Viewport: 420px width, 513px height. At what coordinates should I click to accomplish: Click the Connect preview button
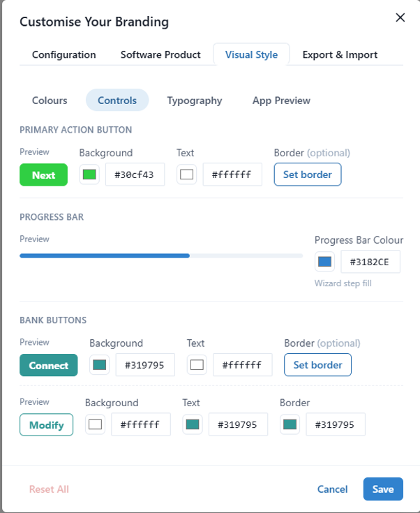click(48, 365)
